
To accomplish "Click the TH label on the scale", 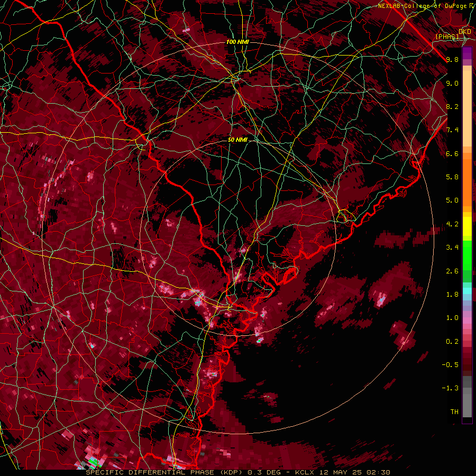I will click(454, 412).
